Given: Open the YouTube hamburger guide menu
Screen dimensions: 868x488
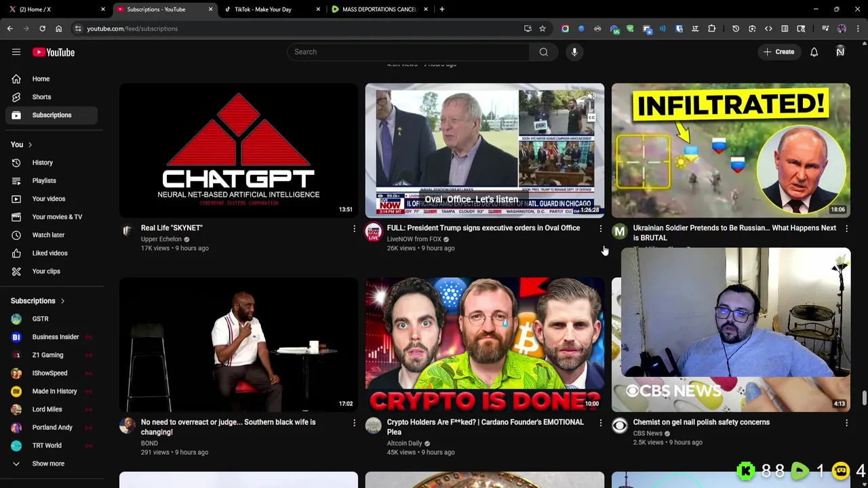Looking at the screenshot, I should 16,52.
